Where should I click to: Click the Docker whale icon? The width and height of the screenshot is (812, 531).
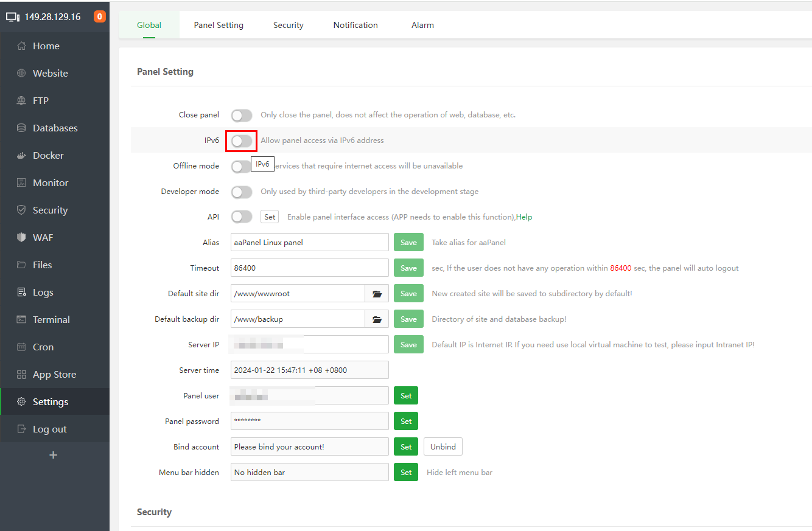pos(22,156)
